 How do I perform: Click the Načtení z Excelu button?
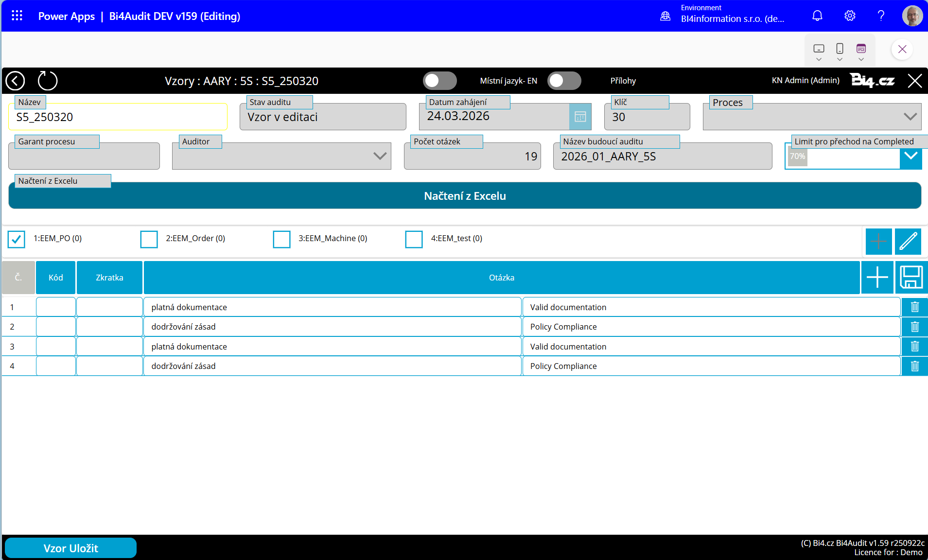click(465, 196)
